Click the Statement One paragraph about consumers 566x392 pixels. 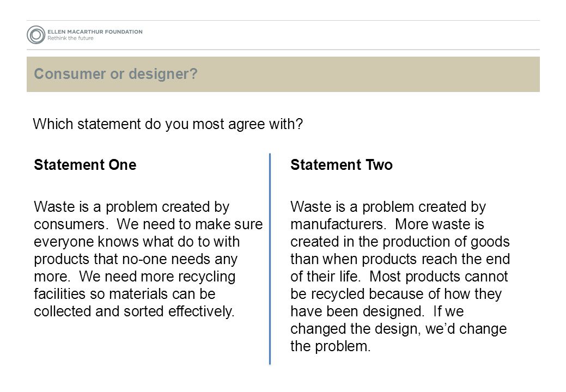pyautogui.click(x=148, y=259)
